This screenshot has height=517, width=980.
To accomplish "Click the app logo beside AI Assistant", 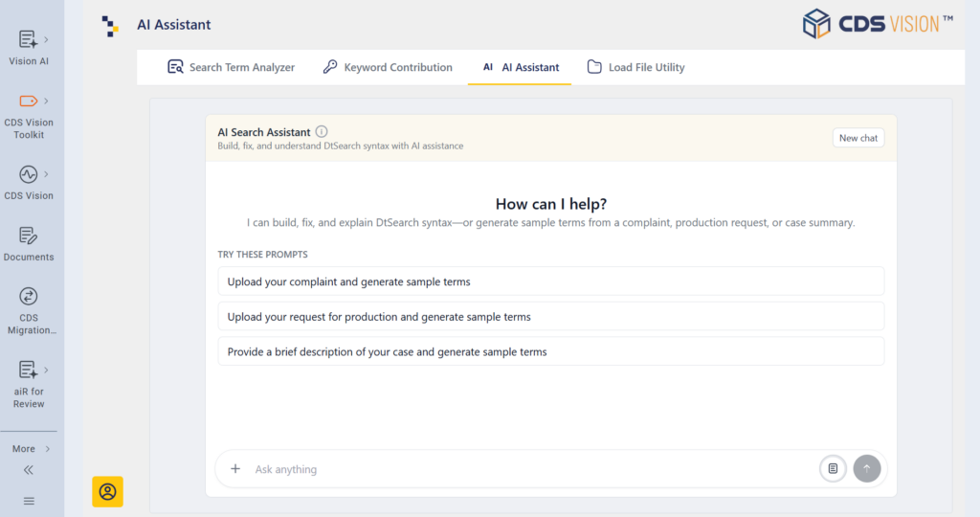I will pos(110,26).
